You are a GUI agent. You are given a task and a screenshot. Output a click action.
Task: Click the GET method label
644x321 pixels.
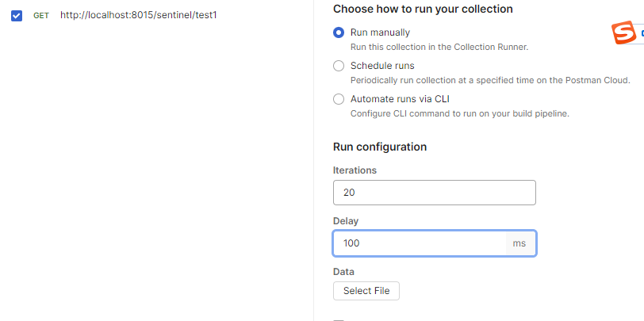pos(41,16)
